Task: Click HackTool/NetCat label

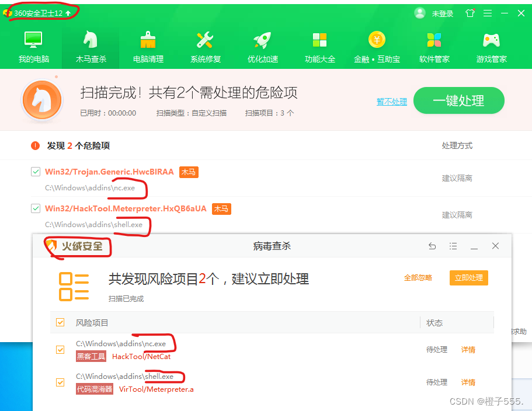Action: click(141, 356)
